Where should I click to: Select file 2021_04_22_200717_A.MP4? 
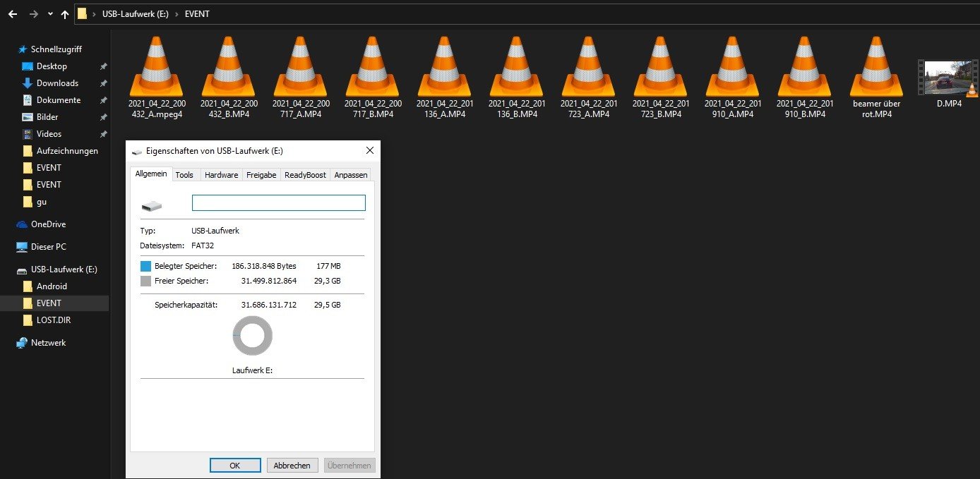click(x=301, y=78)
